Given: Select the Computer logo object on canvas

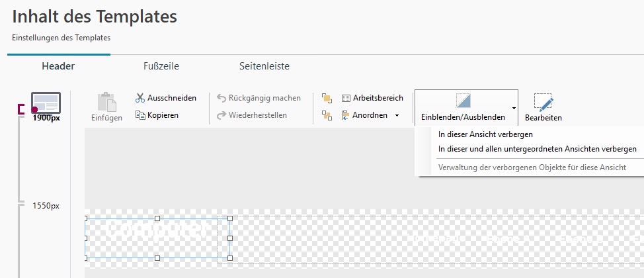Looking at the screenshot, I should [157, 238].
